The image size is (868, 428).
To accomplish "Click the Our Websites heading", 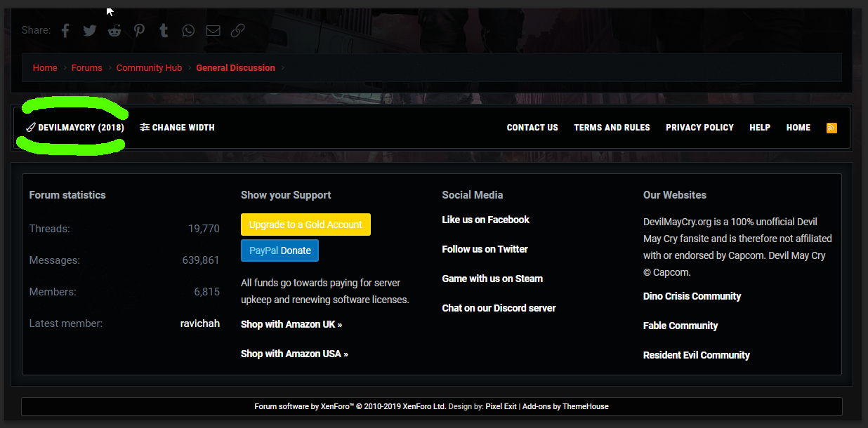I will click(675, 195).
